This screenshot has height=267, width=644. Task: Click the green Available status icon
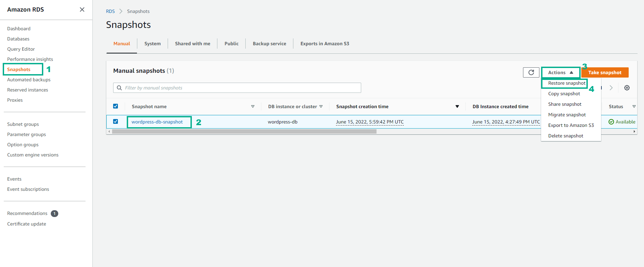611,122
